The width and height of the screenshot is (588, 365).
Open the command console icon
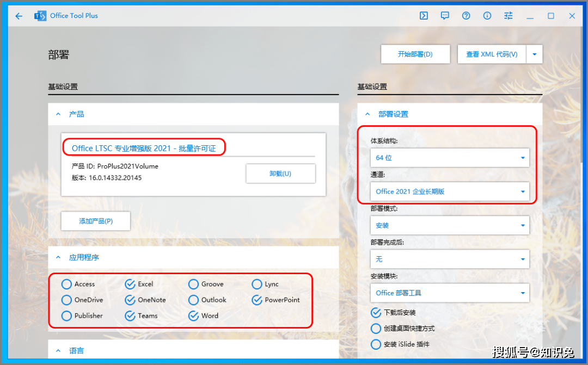424,16
